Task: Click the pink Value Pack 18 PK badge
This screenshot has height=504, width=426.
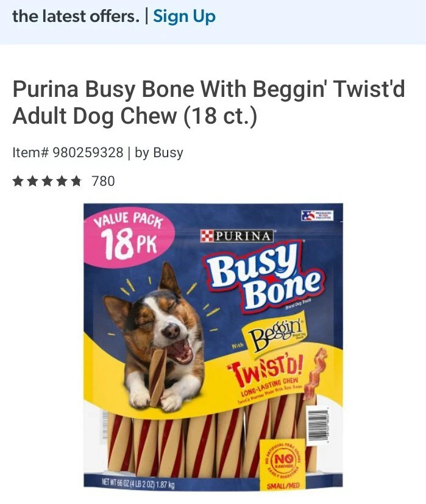Action: coord(129,236)
